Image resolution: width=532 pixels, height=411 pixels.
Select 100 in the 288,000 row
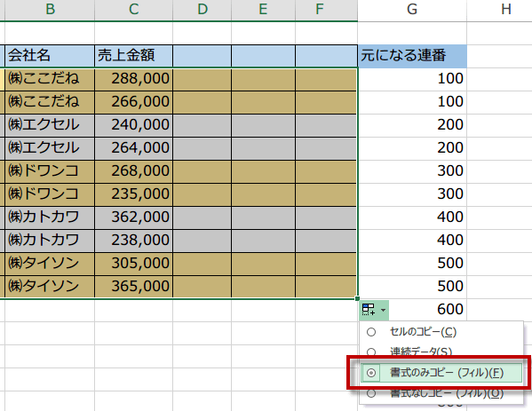pos(412,79)
